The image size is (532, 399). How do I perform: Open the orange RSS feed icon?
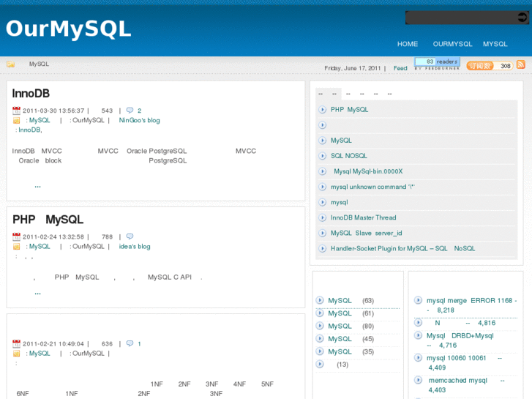[521, 64]
